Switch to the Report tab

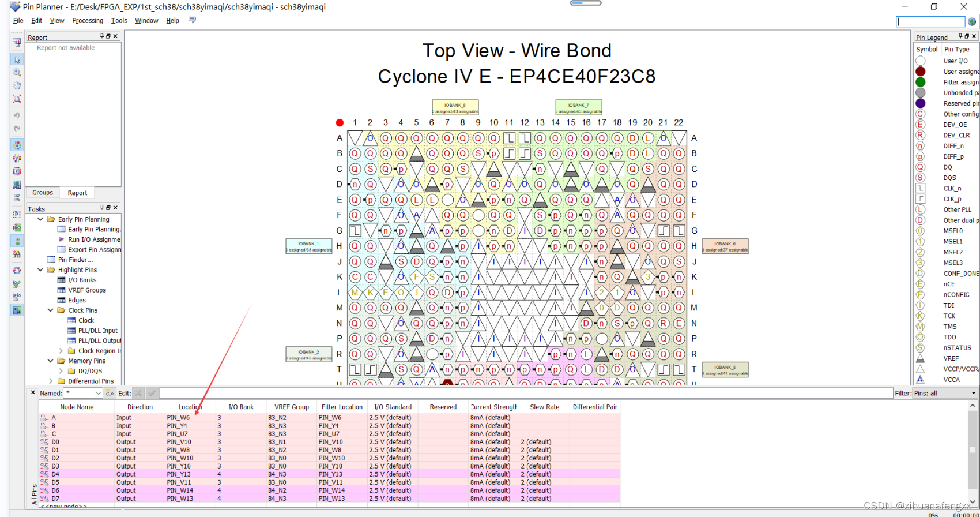coord(77,193)
